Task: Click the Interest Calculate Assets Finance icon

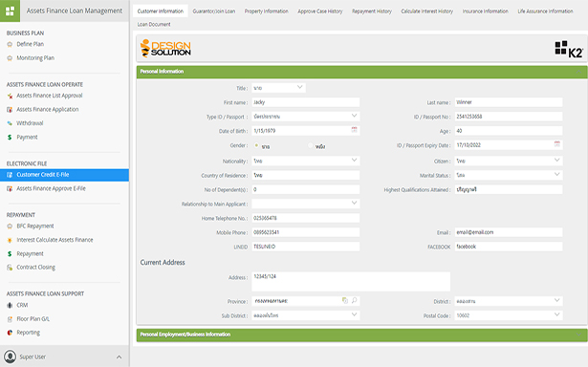Action: tap(10, 240)
